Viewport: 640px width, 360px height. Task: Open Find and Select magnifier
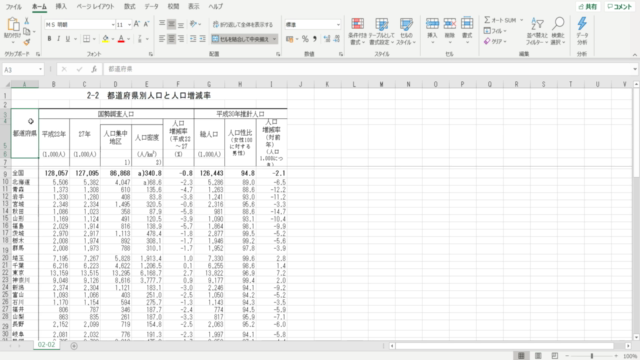tap(558, 31)
